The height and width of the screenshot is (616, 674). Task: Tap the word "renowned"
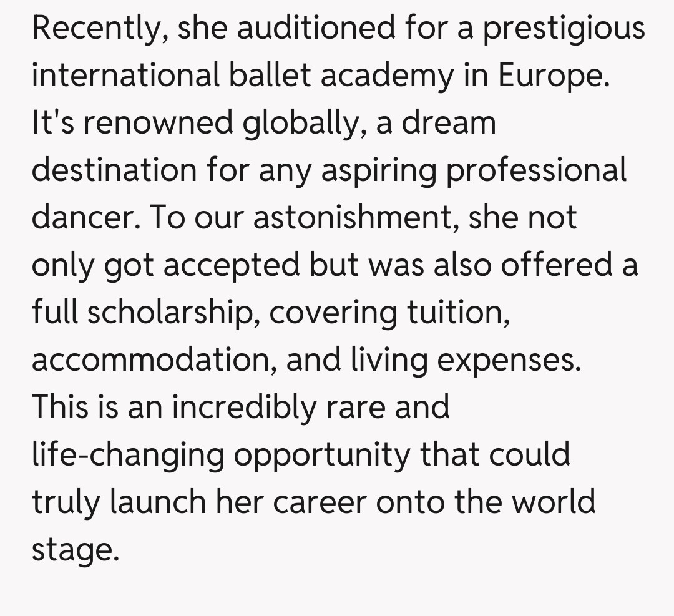click(158, 123)
